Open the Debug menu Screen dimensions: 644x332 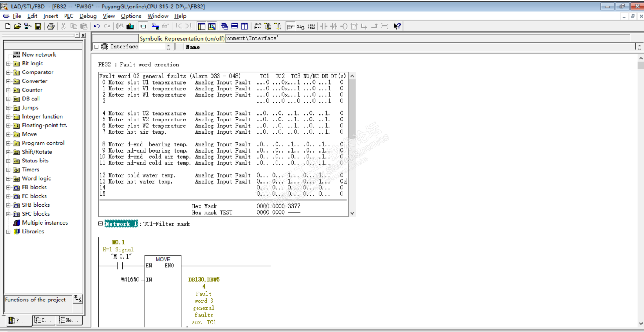pyautogui.click(x=88, y=16)
